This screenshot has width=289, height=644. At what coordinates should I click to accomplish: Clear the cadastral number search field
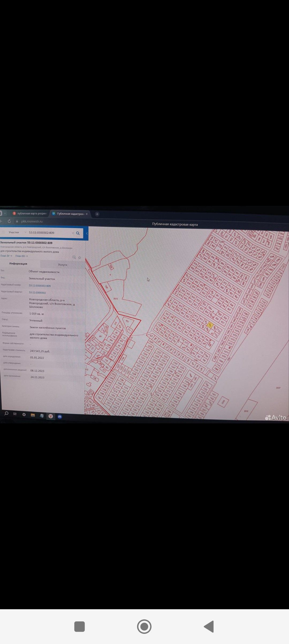click(73, 233)
